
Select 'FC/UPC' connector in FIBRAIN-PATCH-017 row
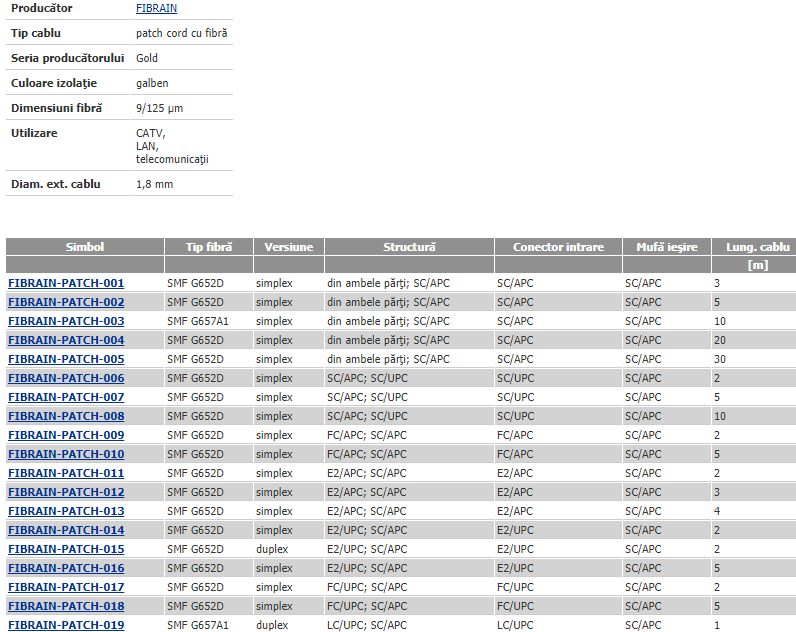(515, 587)
